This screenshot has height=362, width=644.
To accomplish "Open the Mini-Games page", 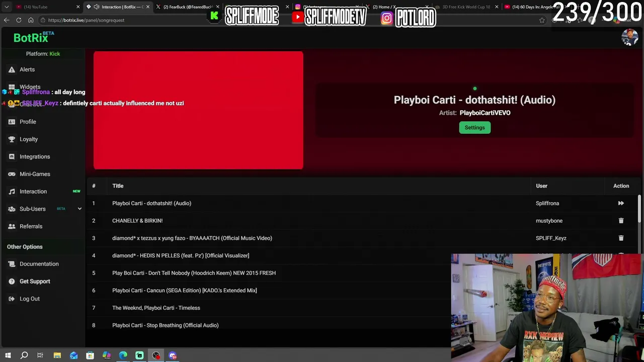I will pyautogui.click(x=35, y=174).
